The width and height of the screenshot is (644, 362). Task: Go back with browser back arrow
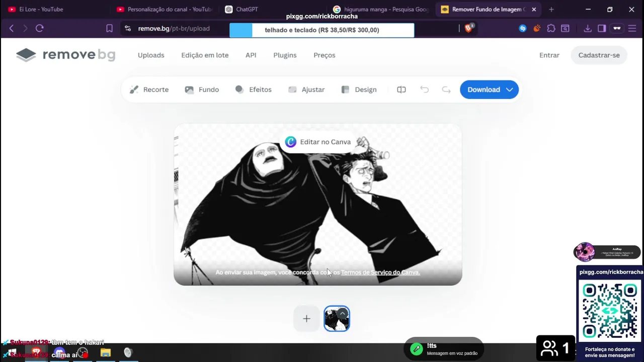click(12, 29)
